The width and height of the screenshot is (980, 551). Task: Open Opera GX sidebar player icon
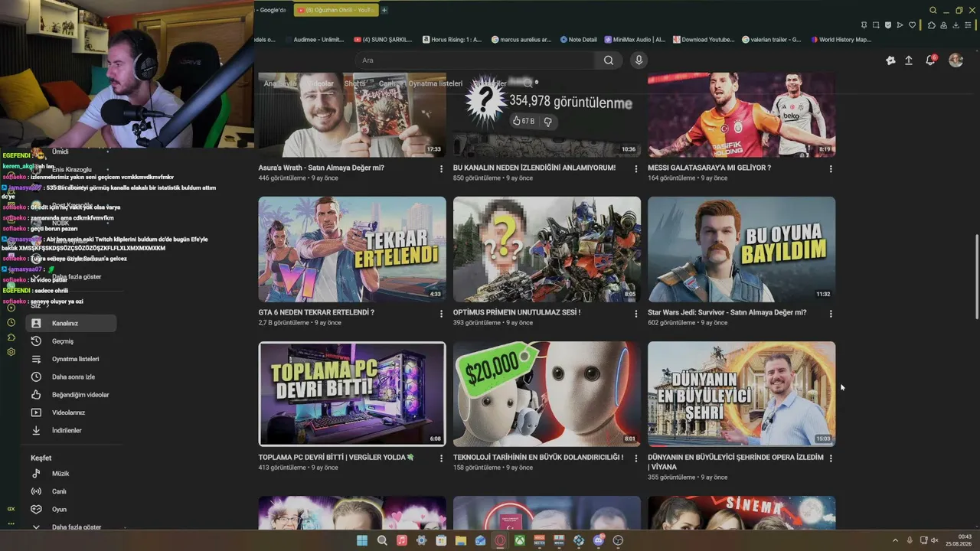click(11, 308)
